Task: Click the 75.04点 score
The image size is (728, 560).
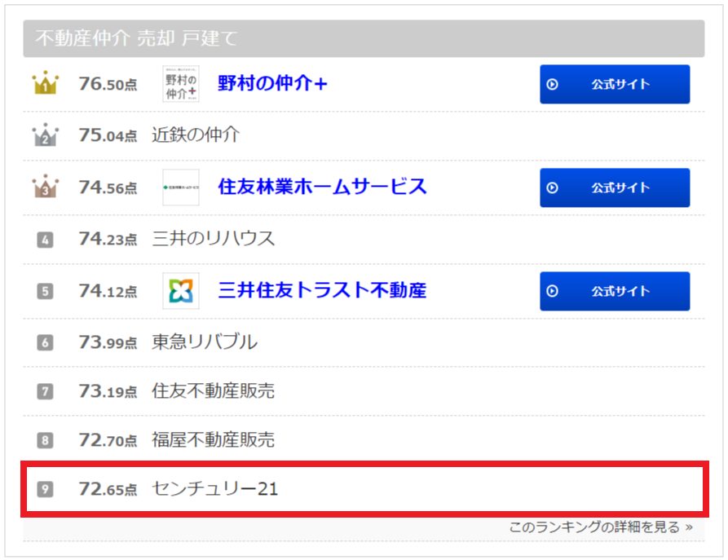Action: [x=108, y=135]
